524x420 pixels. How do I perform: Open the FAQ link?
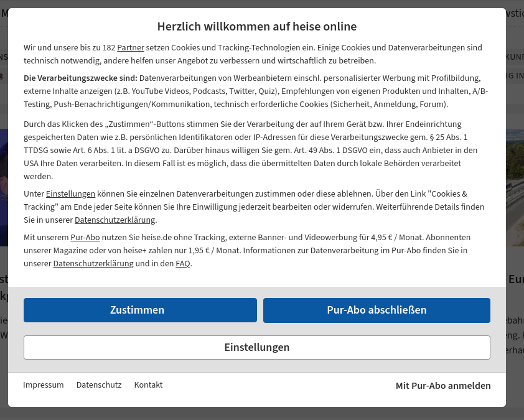point(183,263)
